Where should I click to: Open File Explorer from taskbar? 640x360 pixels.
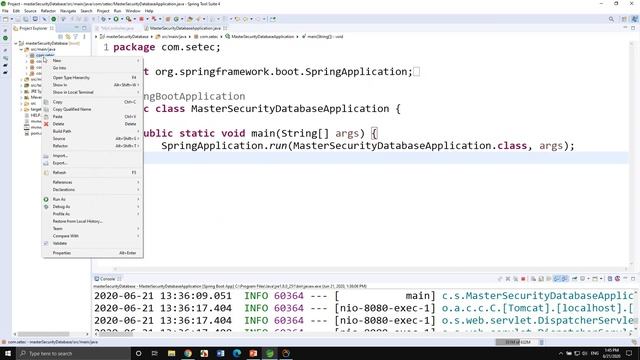pos(171,353)
